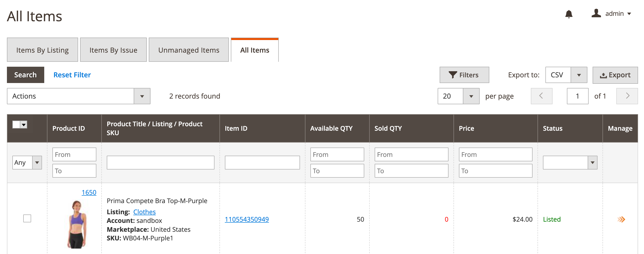Open the Any selection filter dropdown

[x=27, y=163]
